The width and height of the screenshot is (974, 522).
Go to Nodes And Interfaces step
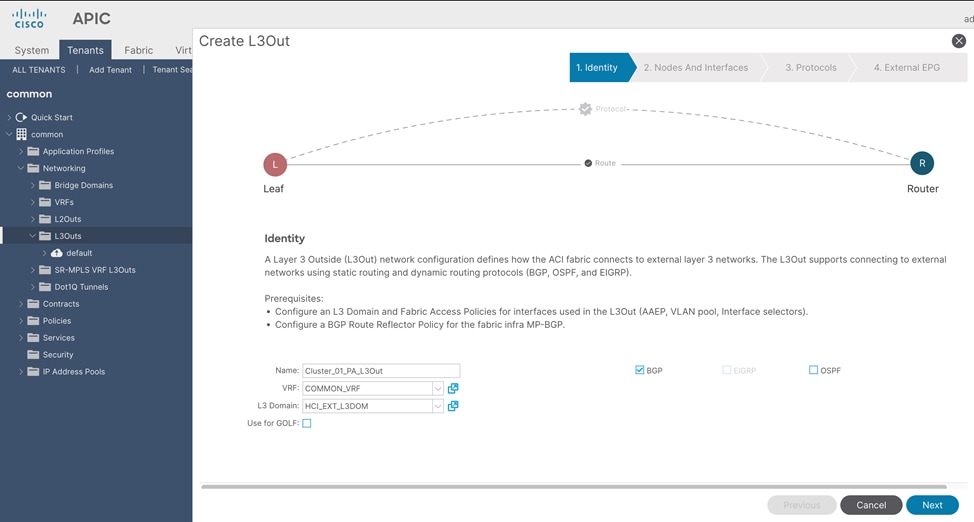[696, 68]
